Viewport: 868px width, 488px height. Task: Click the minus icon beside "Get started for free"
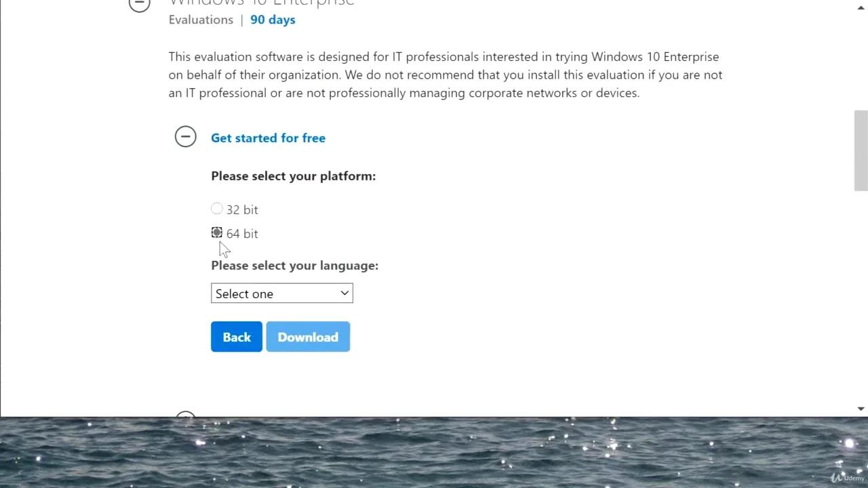pyautogui.click(x=186, y=136)
